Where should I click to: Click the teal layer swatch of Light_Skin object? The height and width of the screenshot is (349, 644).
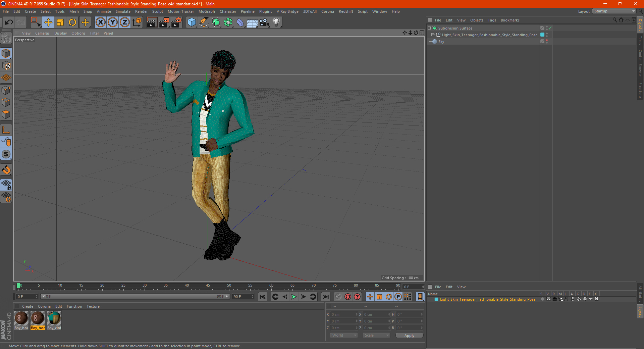[x=542, y=35]
